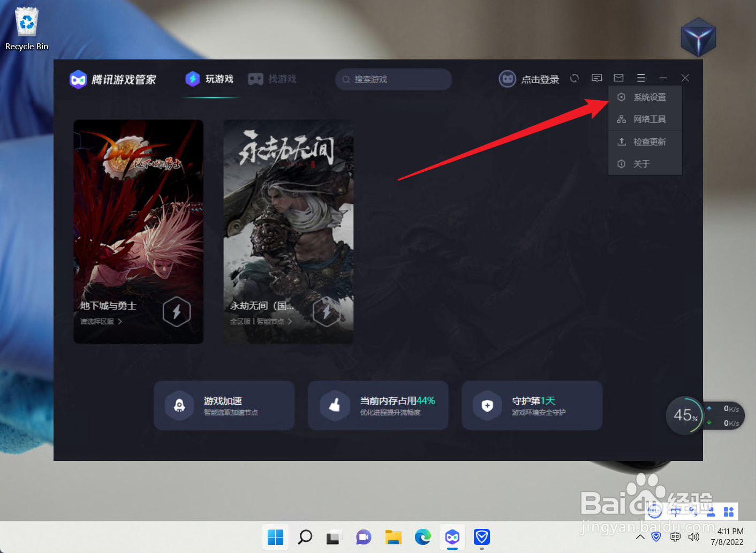Click the blue shield app on the taskbar
This screenshot has width=756, height=553.
(482, 537)
